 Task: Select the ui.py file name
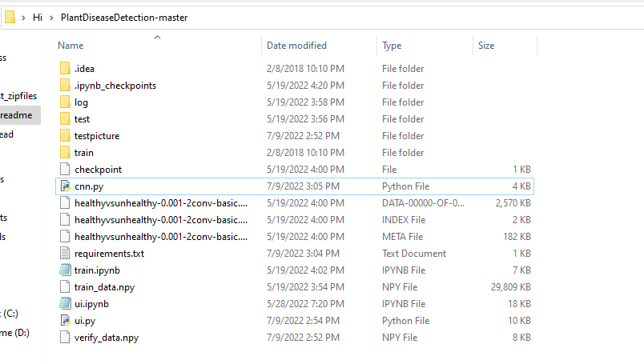click(85, 321)
